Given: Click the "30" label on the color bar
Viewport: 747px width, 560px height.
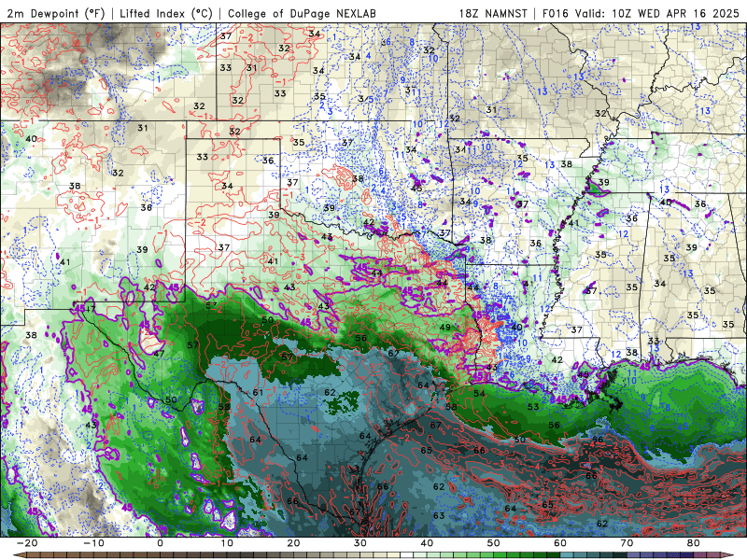Looking at the screenshot, I should 360,543.
